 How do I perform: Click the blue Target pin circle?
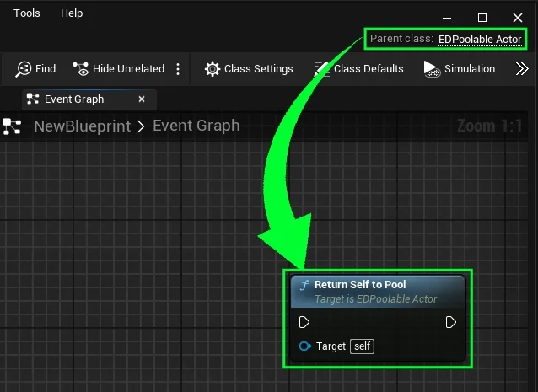click(304, 346)
